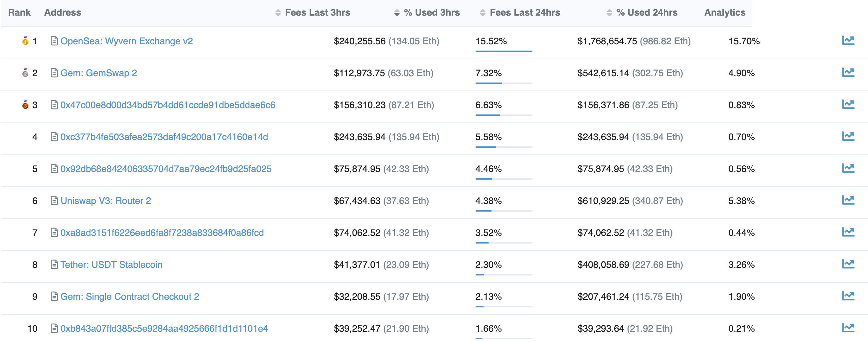This screenshot has width=868, height=342.
Task: Show analytics chart for Gem: Single Contract Checkout 2
Action: [x=848, y=296]
